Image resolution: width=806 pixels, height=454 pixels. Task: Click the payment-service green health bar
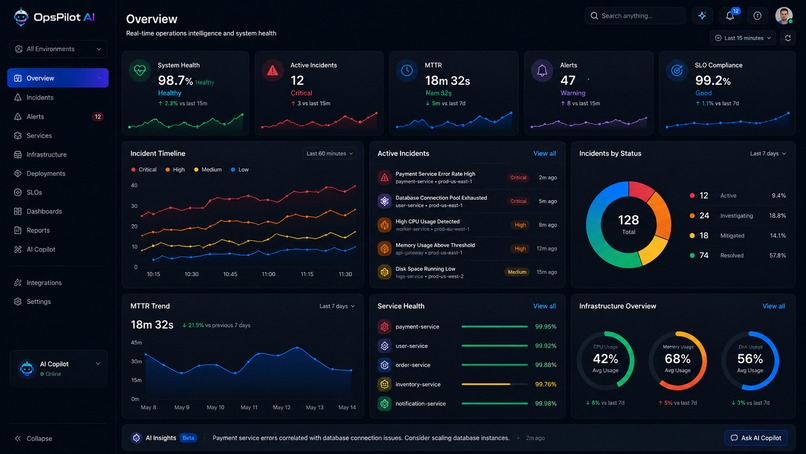494,326
